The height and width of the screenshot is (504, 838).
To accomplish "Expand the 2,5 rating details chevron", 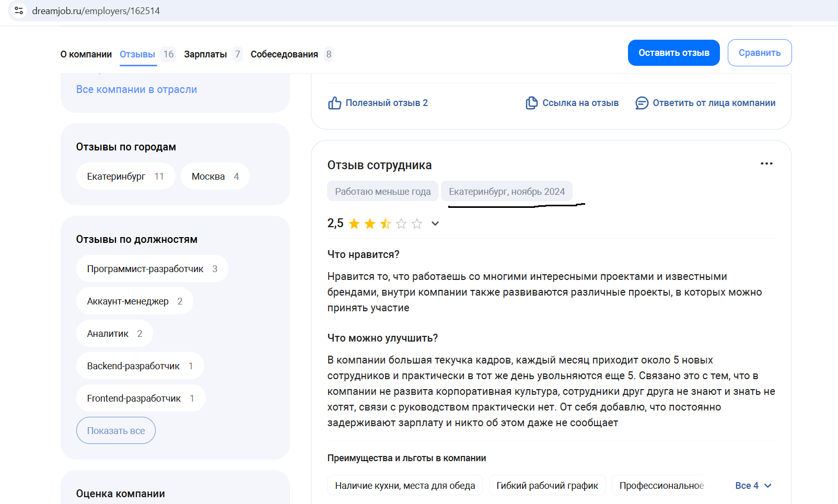I will (x=435, y=224).
